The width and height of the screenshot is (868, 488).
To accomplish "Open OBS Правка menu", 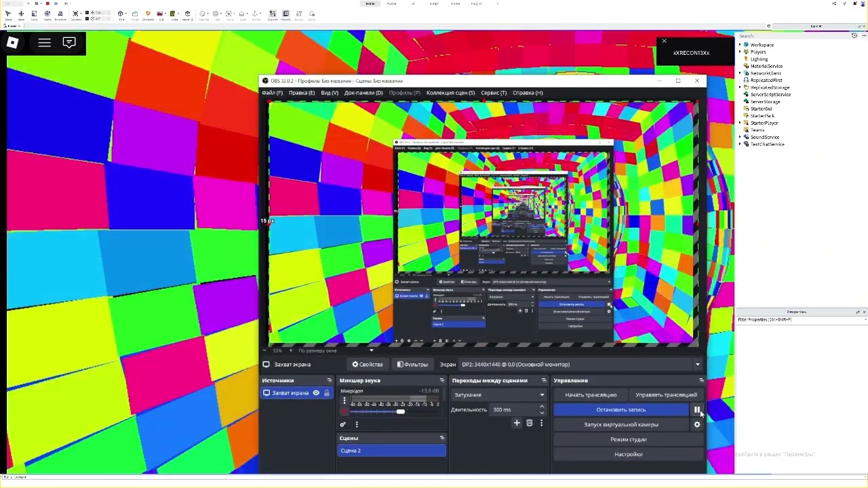I will click(301, 93).
